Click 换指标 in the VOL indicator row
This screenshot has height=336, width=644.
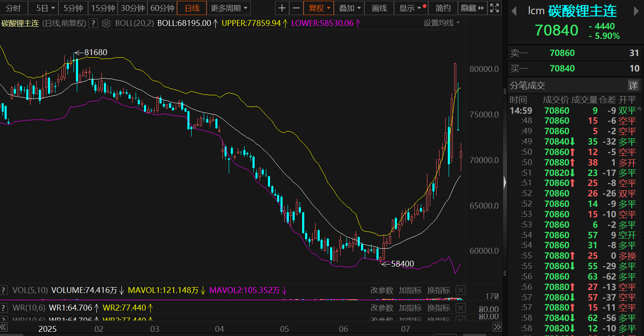[438, 290]
